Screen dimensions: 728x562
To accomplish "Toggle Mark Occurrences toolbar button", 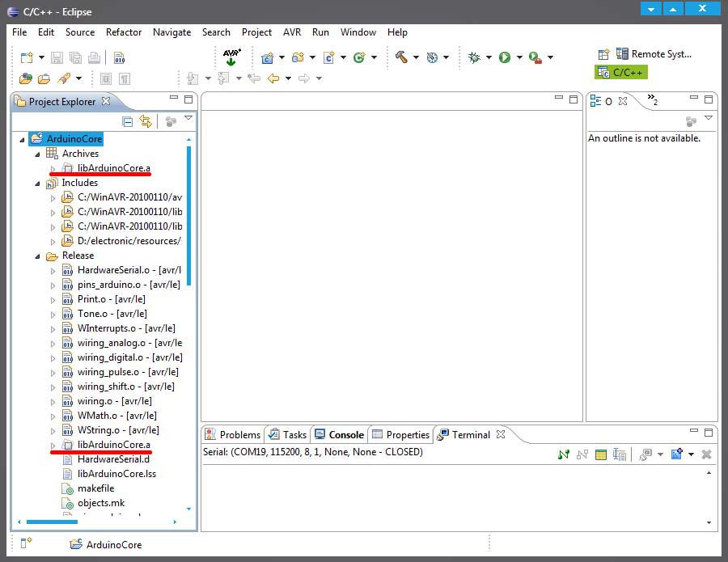I will (x=106, y=79).
